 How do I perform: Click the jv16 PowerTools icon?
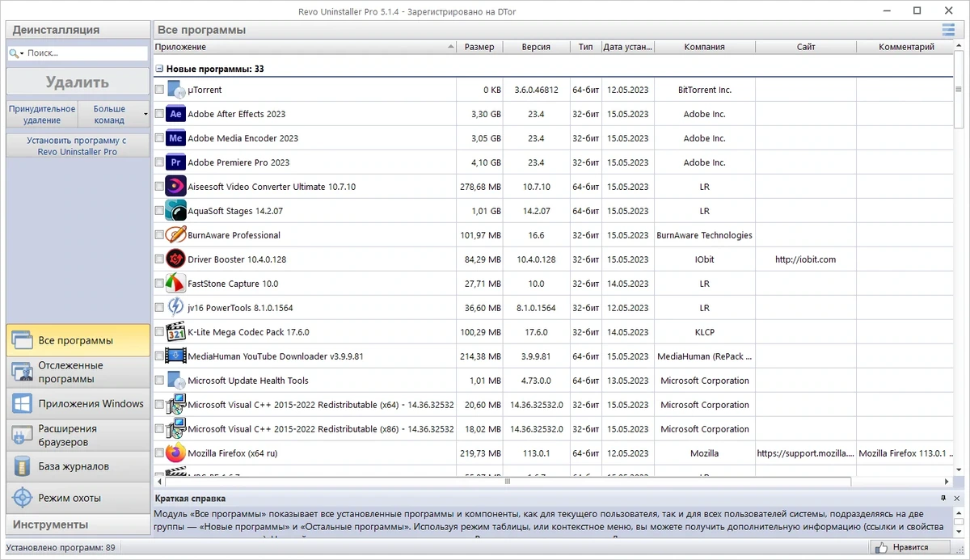coord(175,308)
